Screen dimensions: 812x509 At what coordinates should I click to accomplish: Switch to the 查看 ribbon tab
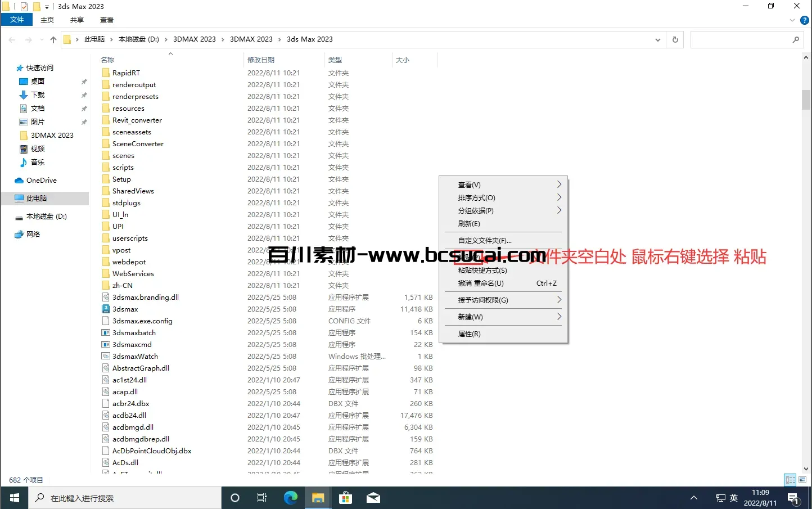coord(107,20)
